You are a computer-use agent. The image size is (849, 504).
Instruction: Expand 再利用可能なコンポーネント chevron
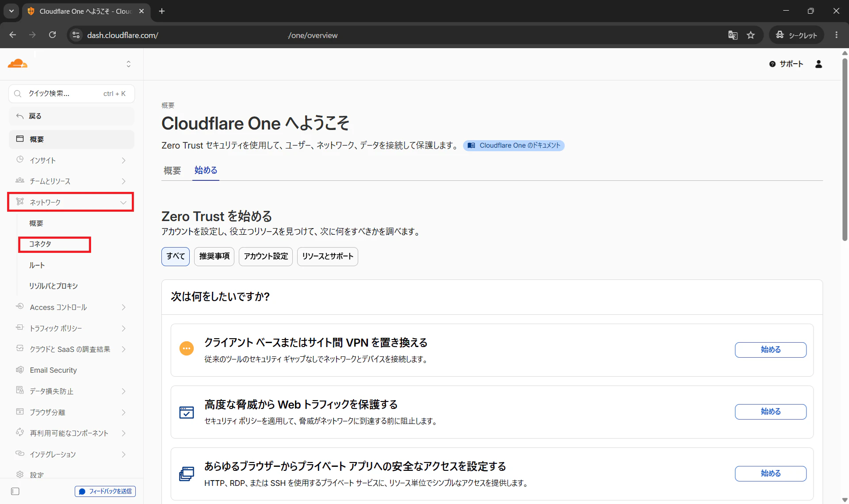click(x=123, y=433)
